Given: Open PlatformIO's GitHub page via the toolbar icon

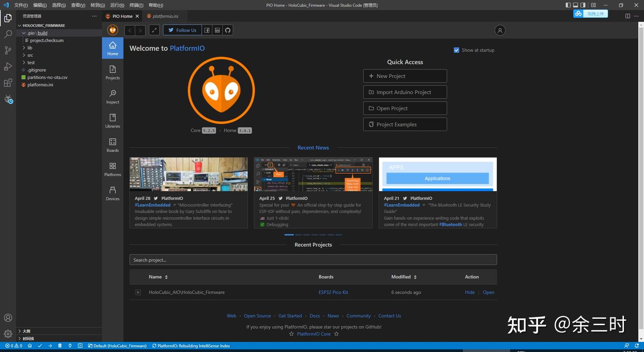Looking at the screenshot, I should click(228, 30).
